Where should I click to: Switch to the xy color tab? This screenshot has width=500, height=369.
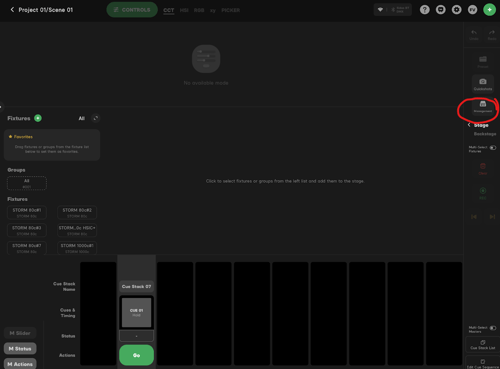(x=213, y=10)
